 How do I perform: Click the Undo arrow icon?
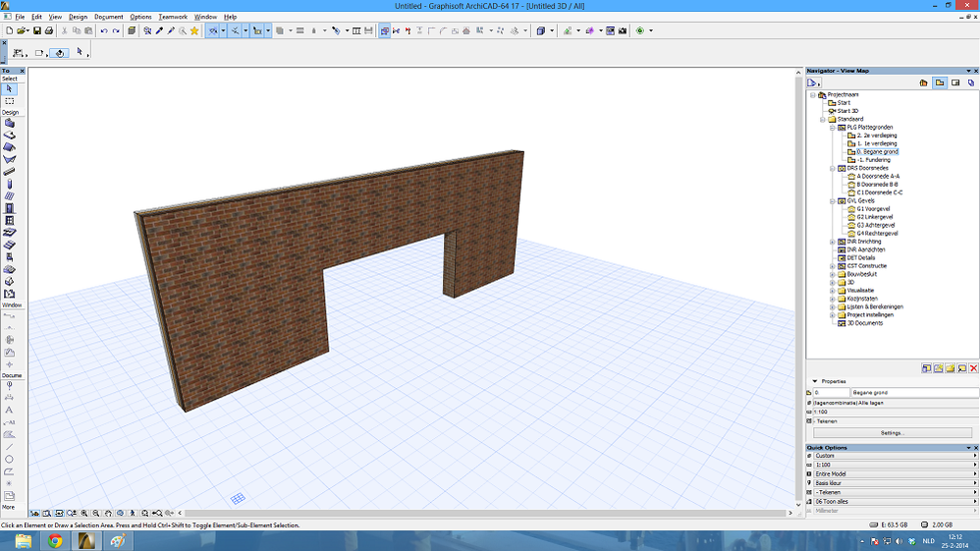click(x=105, y=30)
